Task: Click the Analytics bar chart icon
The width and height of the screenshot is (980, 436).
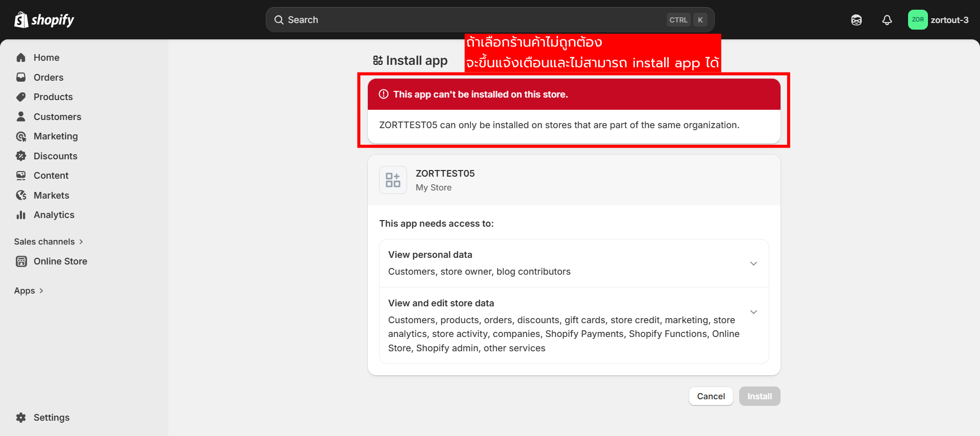Action: (x=21, y=215)
